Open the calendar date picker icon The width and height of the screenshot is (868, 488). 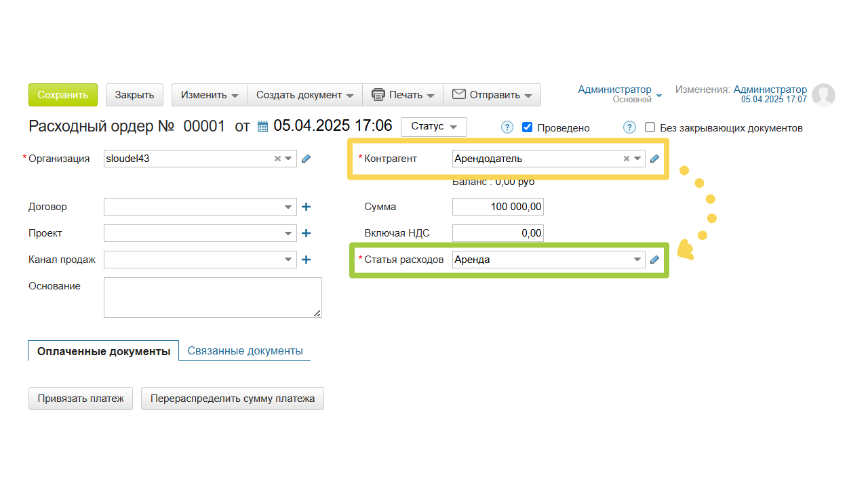(262, 127)
